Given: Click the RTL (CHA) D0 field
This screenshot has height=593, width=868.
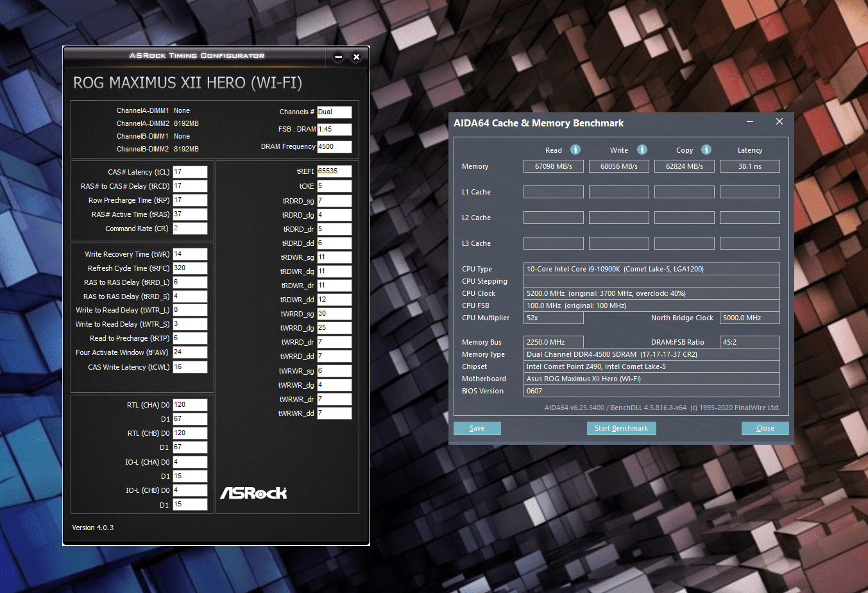Looking at the screenshot, I should (190, 405).
